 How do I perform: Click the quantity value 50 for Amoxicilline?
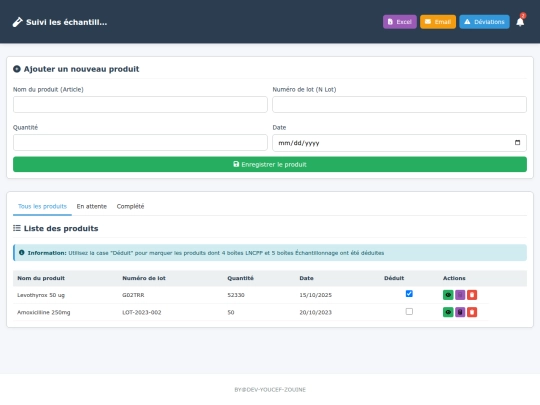231,312
